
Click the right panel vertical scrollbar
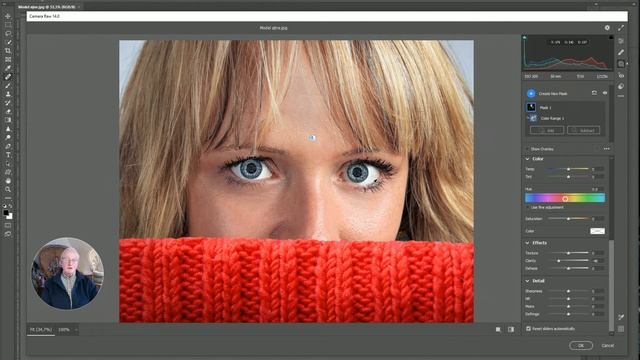point(611,286)
